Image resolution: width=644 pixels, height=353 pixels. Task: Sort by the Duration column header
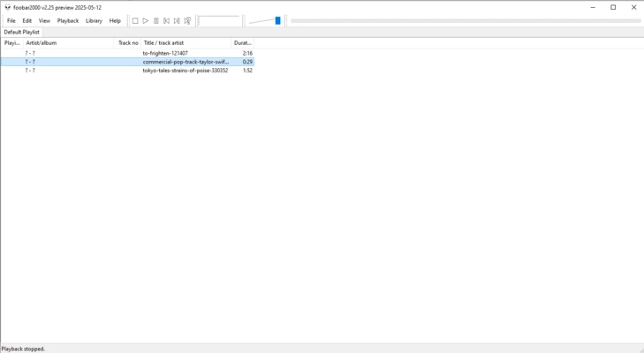(x=243, y=42)
